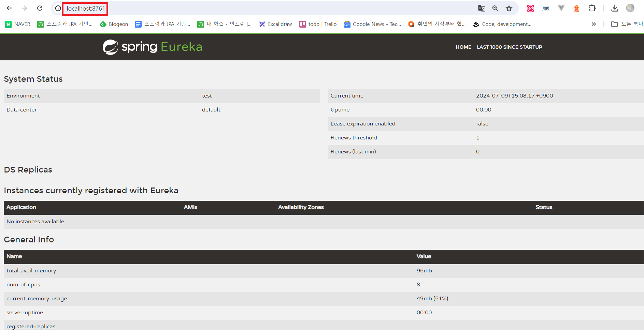View site information icon beside the address
644x330 pixels.
58,9
